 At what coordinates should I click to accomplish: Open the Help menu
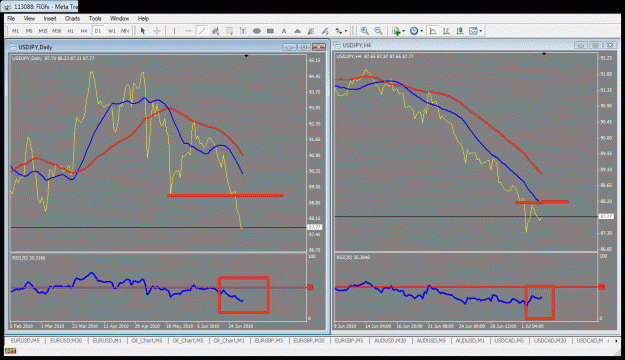coord(143,18)
